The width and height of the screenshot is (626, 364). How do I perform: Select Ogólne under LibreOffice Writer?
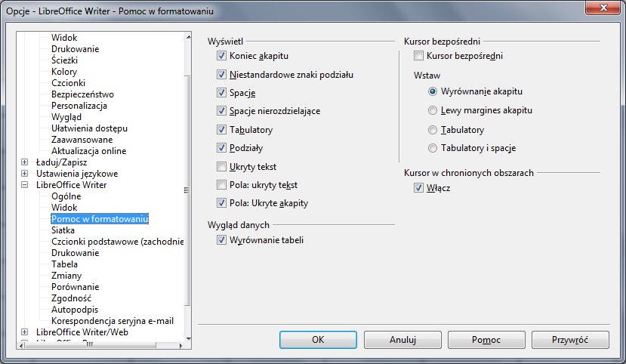click(66, 196)
